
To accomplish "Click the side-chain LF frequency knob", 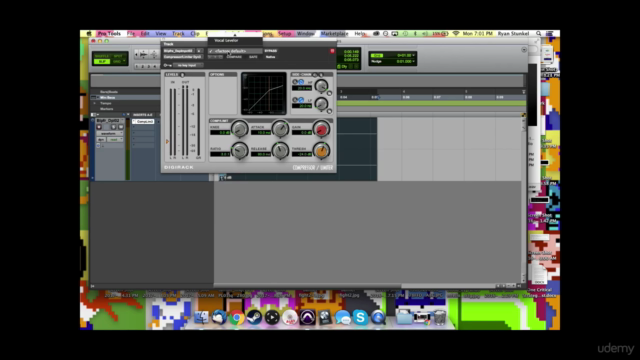I will tap(322, 104).
